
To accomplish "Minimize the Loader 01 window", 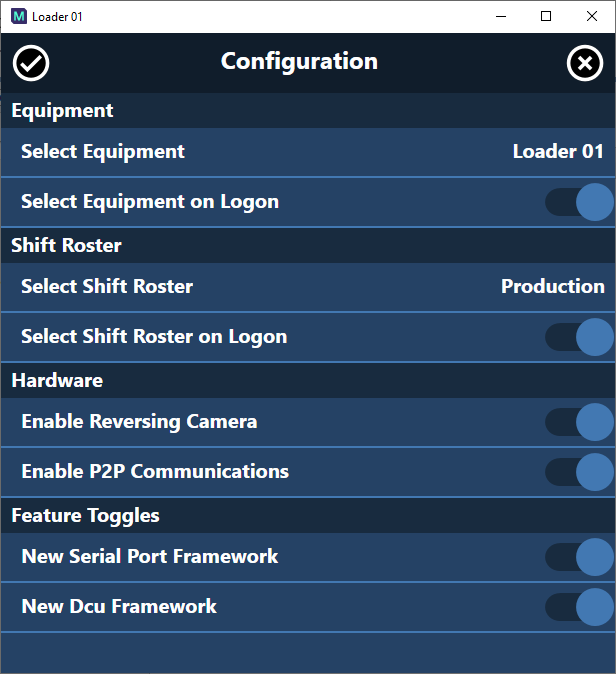I will 500,16.
